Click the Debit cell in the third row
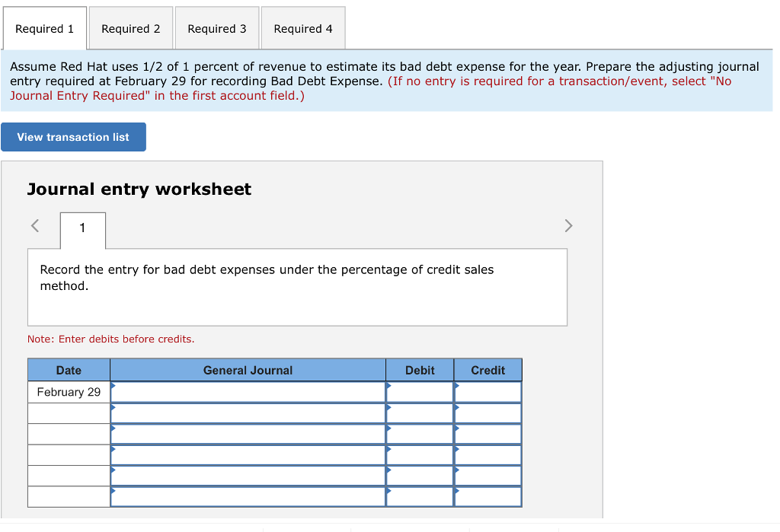Screen dimensions: 780x532 point(420,434)
